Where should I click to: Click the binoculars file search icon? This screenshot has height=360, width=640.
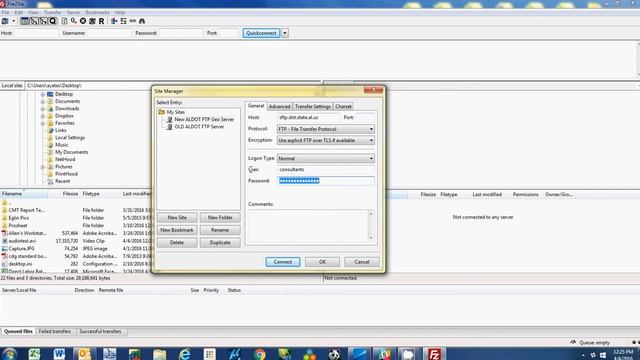click(x=142, y=21)
